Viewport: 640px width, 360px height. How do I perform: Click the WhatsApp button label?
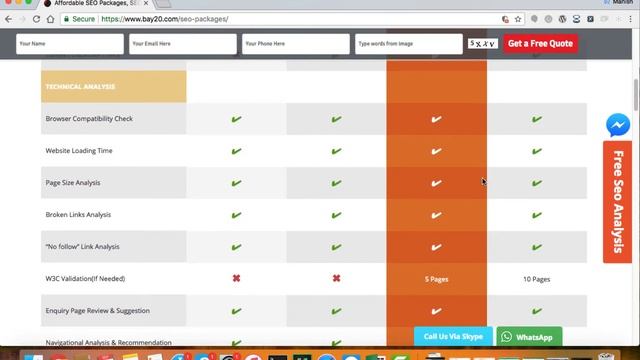point(534,338)
